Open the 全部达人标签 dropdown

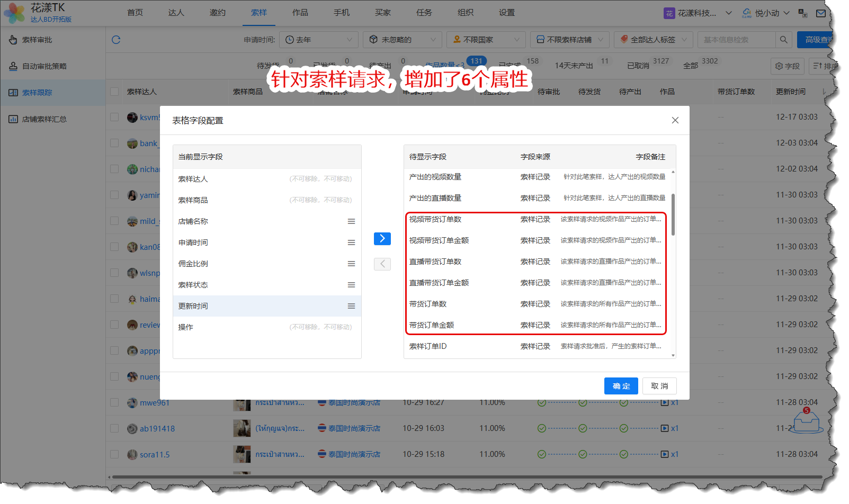pyautogui.click(x=654, y=40)
